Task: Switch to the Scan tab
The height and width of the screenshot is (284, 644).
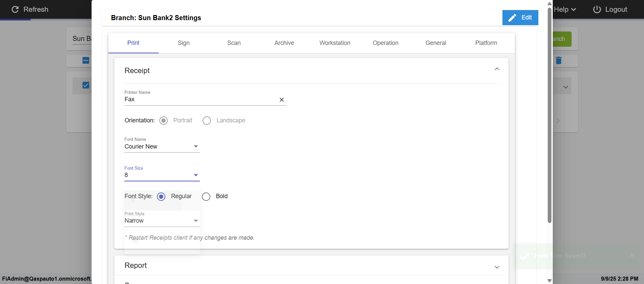Action: [x=234, y=43]
